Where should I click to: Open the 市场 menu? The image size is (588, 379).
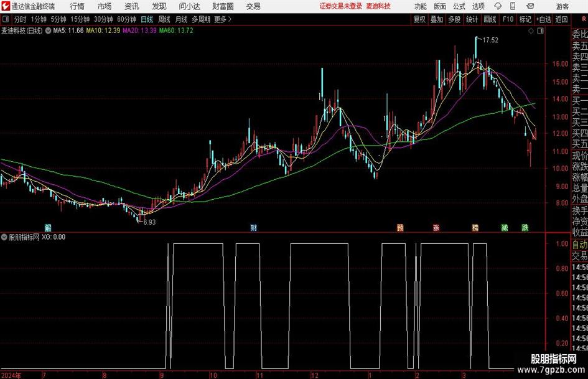tap(105, 6)
